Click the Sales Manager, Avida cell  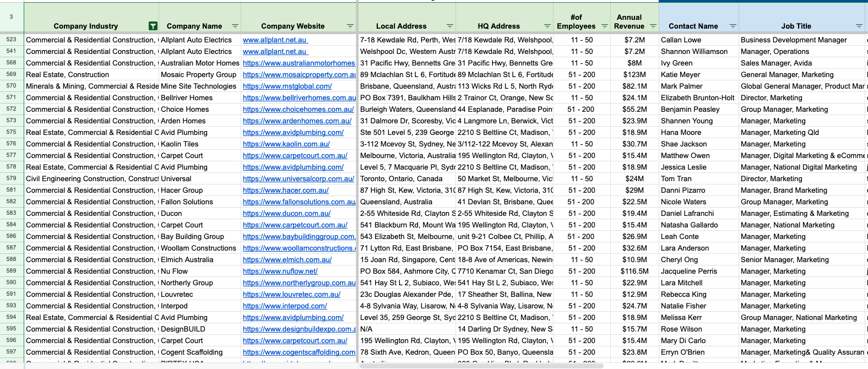click(802, 63)
